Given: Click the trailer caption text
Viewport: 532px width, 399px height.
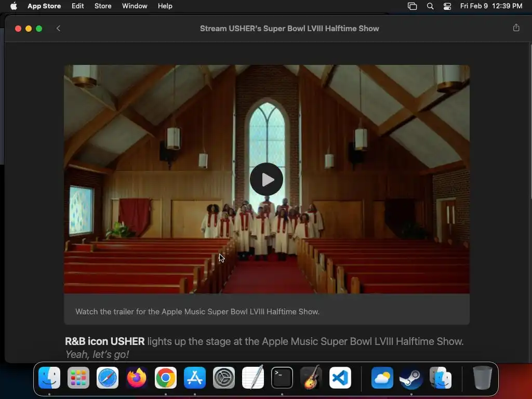Looking at the screenshot, I should click(x=197, y=312).
